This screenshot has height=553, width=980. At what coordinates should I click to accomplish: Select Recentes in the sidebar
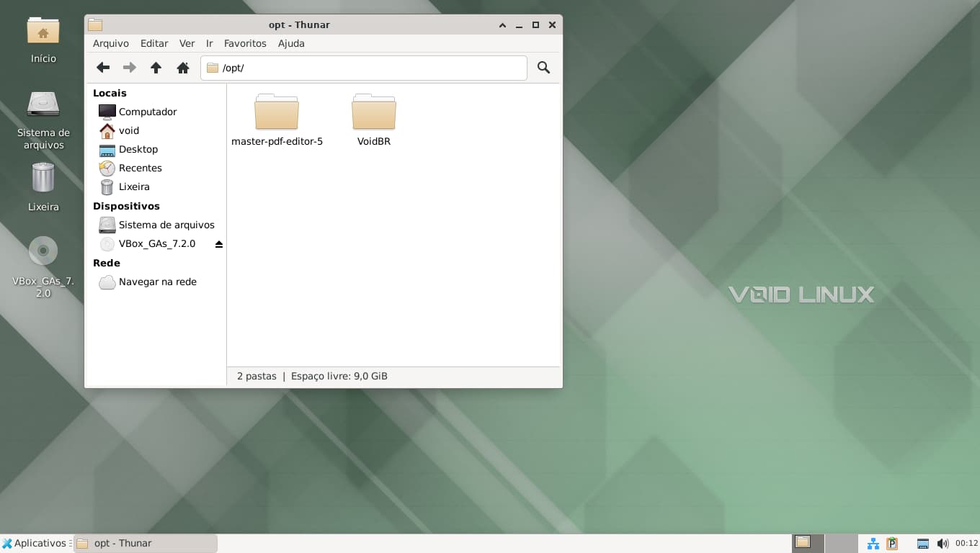(x=140, y=168)
